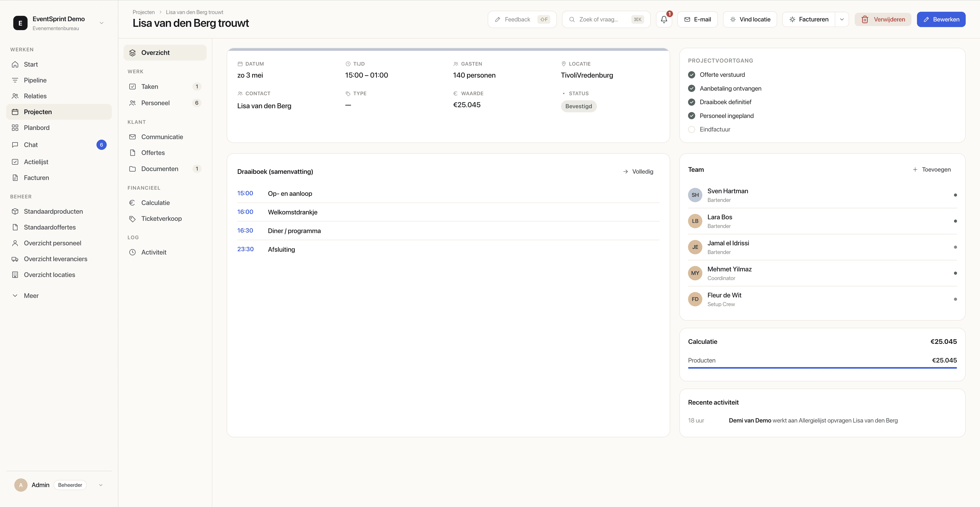Screen dimensions: 980x507
Task: Open the notifications bell icon
Action: [x=664, y=19]
